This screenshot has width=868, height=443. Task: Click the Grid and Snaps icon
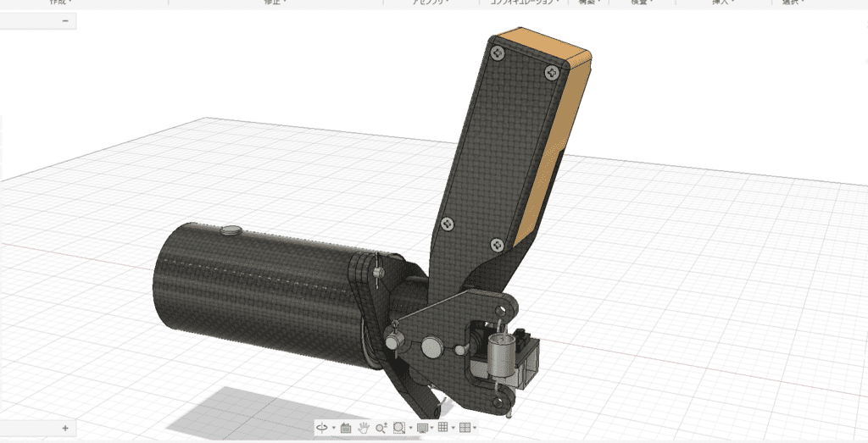444,428
